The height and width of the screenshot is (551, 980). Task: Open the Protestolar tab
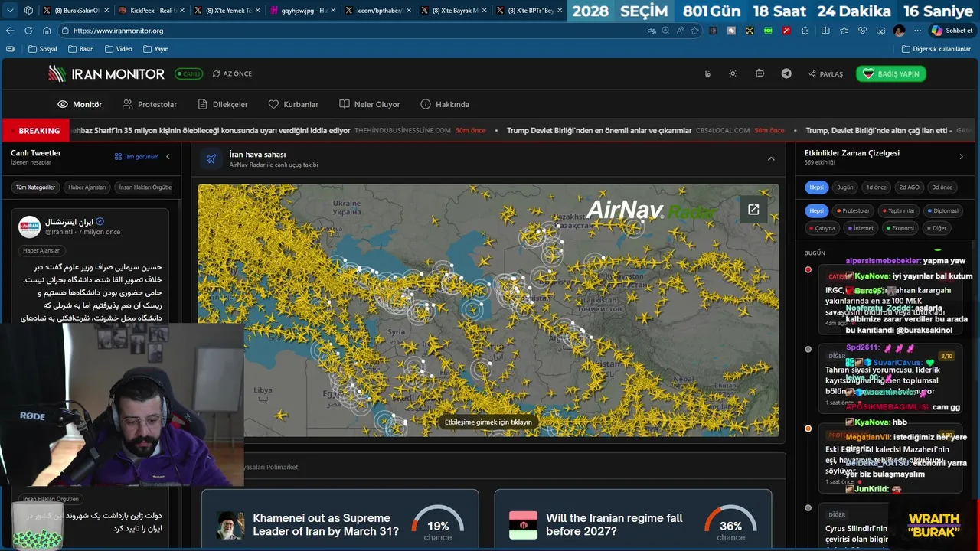tap(149, 104)
